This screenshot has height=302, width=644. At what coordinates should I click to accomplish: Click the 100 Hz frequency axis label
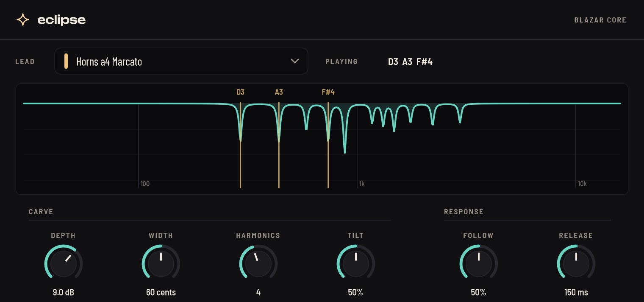[145, 184]
